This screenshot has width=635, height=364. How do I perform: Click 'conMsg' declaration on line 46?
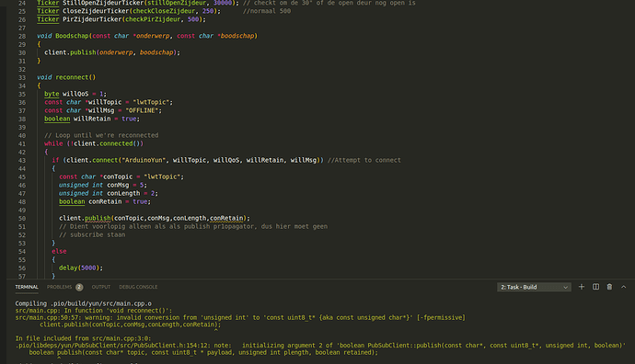click(118, 185)
